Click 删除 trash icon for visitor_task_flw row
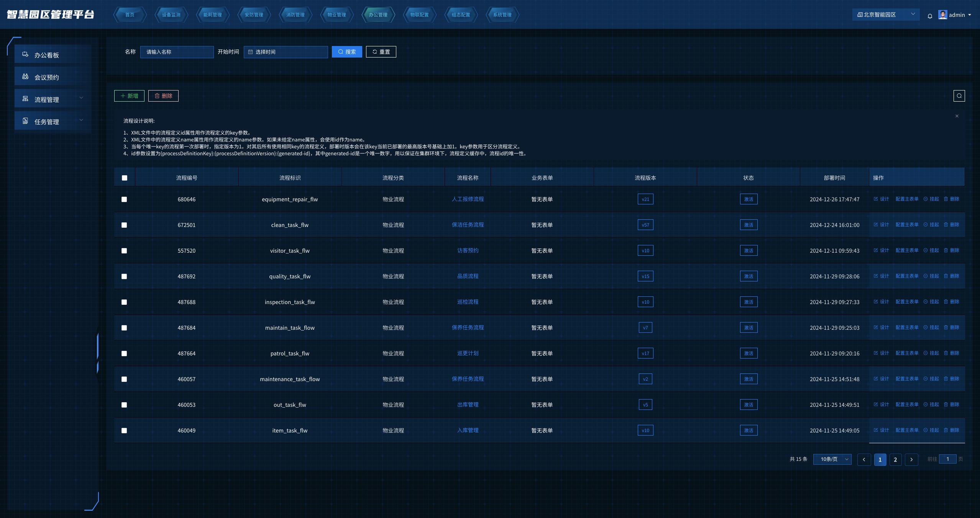 tap(946, 250)
